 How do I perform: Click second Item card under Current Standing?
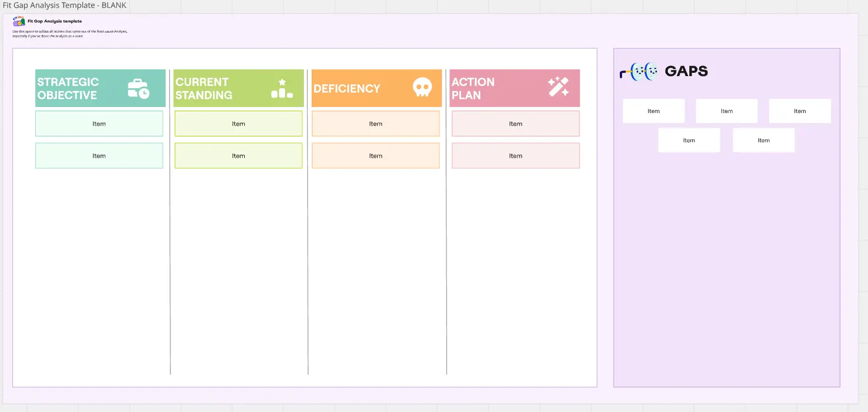238,156
